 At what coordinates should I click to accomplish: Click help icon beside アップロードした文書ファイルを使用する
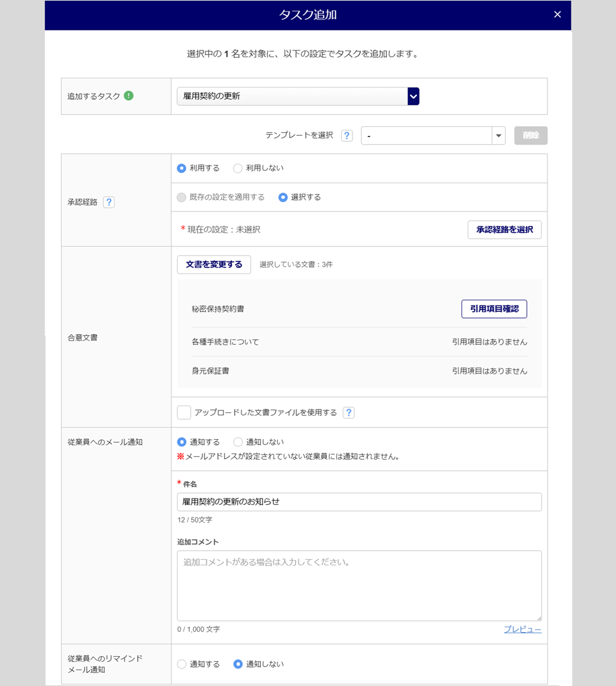coord(349,413)
